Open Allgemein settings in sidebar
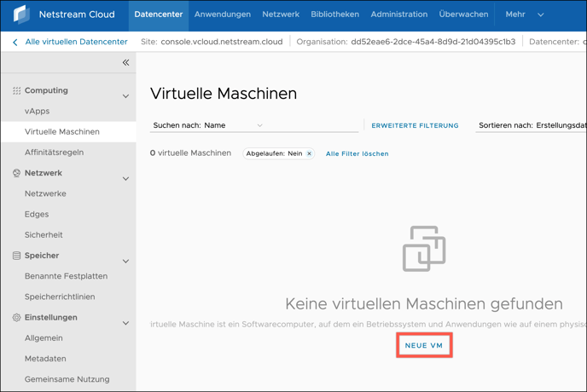 [44, 338]
